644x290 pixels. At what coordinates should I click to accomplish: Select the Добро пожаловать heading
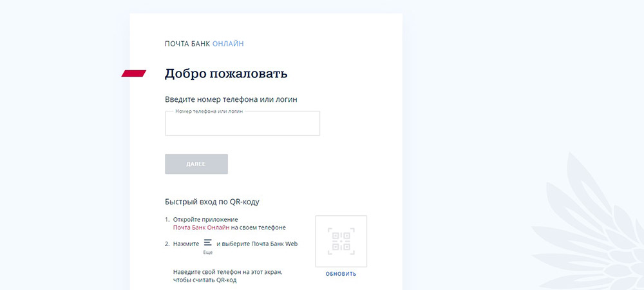tap(226, 74)
